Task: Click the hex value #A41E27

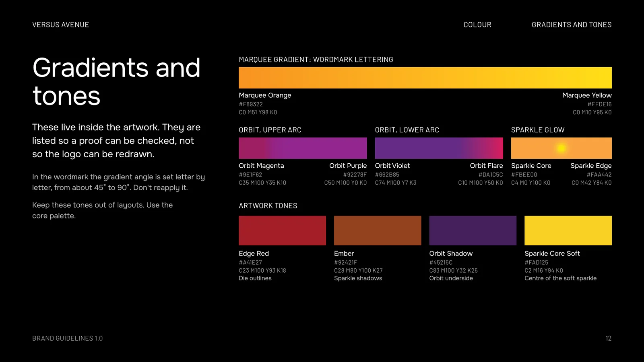Action: pyautogui.click(x=250, y=262)
